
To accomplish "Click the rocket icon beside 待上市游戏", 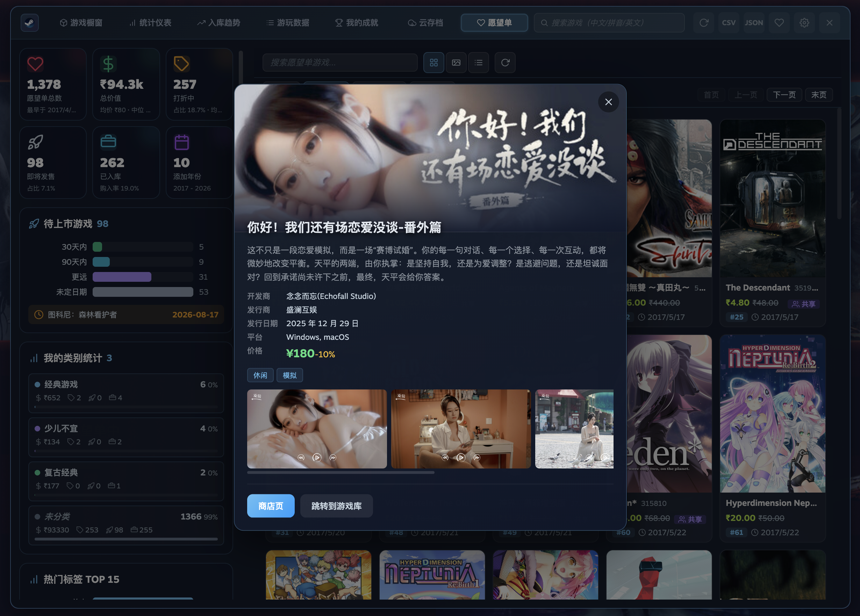I will click(34, 224).
